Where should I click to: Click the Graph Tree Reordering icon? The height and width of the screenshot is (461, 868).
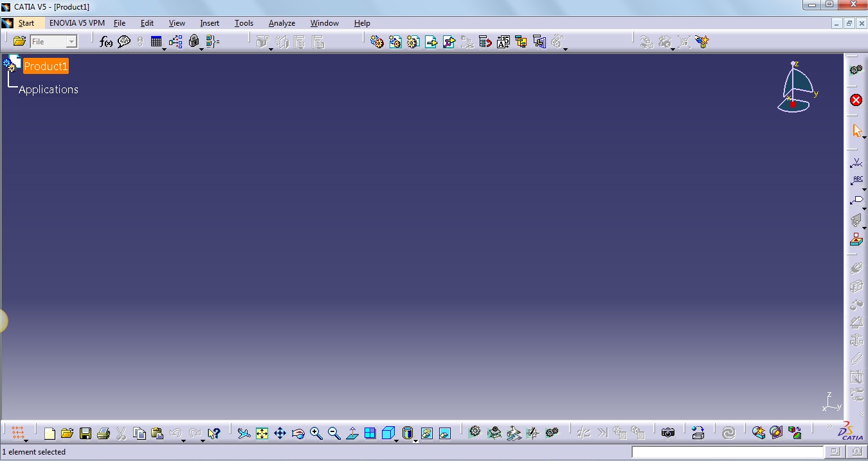[x=485, y=42]
